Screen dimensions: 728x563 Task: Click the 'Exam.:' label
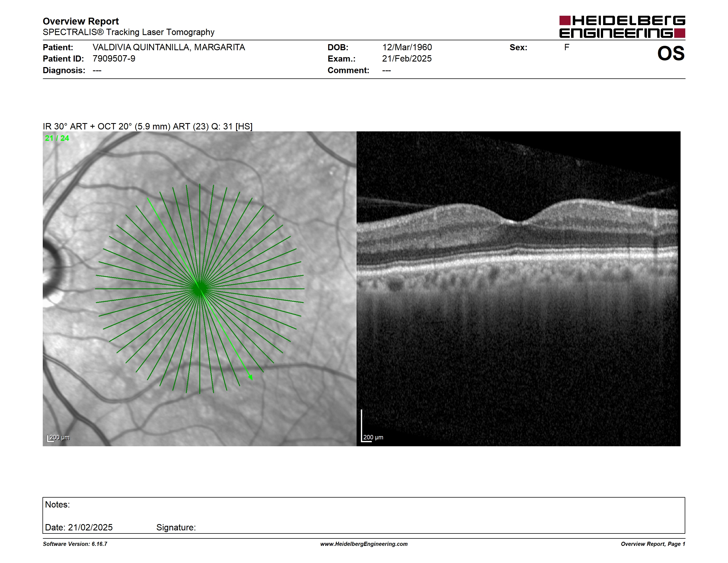click(x=342, y=59)
